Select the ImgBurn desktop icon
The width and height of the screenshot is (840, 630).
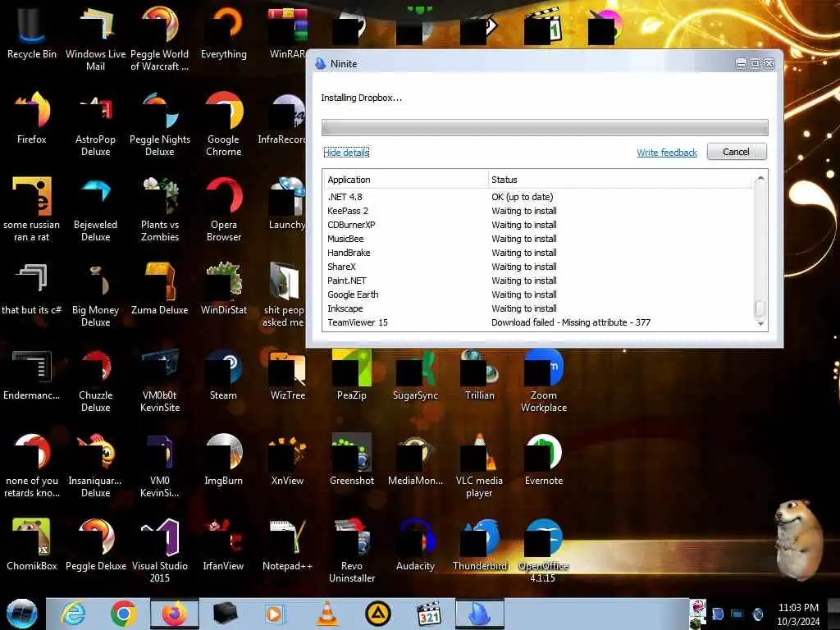click(224, 460)
